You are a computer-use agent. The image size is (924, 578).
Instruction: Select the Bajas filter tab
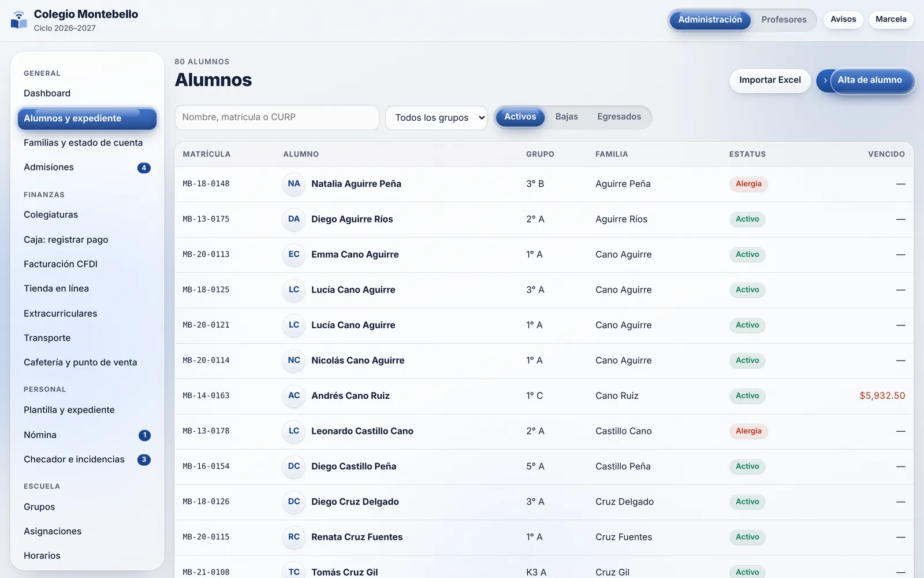pyautogui.click(x=567, y=117)
